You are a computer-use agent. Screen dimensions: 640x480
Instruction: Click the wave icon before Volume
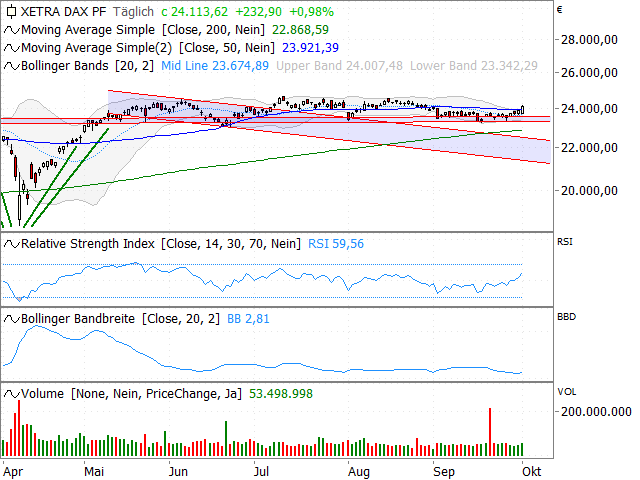(x=12, y=395)
